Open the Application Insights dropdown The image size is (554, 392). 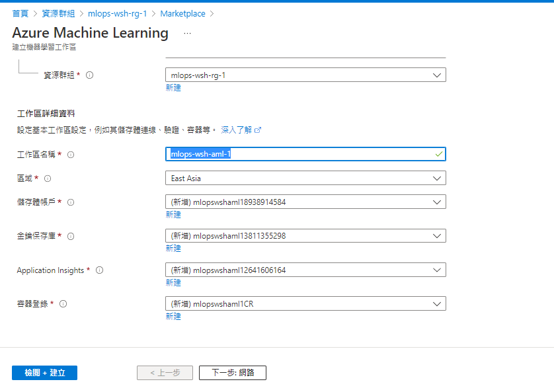coord(305,270)
